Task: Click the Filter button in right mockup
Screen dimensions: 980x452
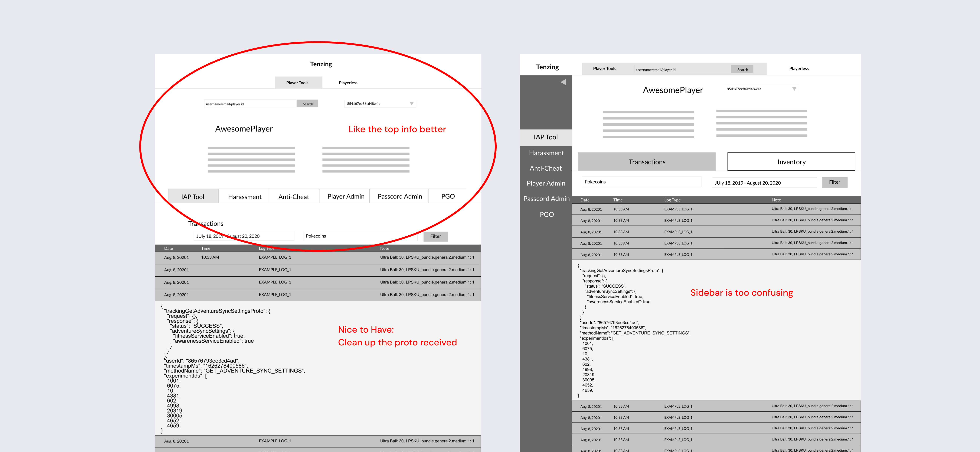Action: pos(834,182)
